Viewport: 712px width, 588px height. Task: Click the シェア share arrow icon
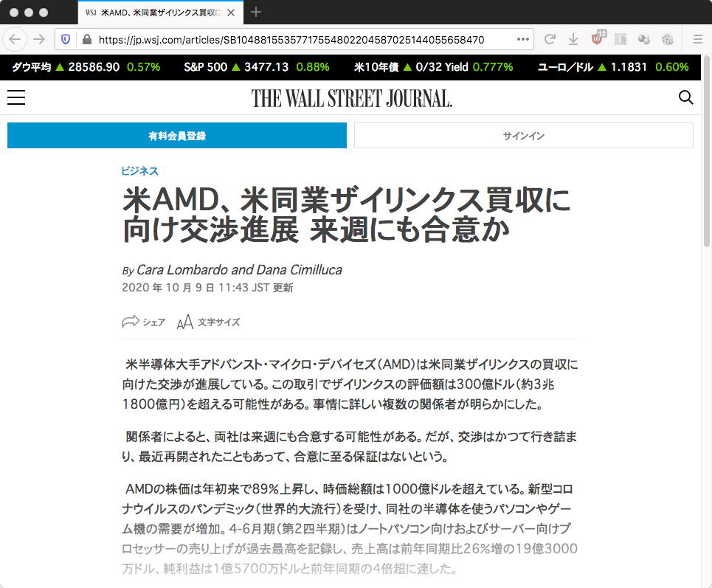131,322
